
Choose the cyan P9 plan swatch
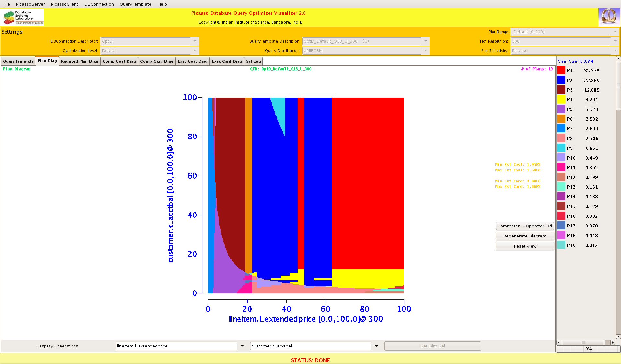click(x=561, y=148)
